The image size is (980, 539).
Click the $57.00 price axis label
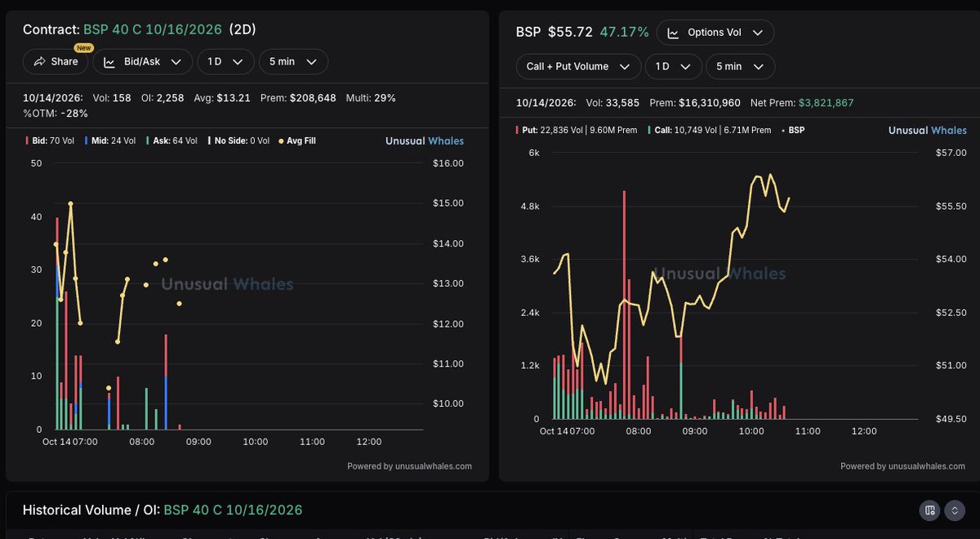pos(951,153)
